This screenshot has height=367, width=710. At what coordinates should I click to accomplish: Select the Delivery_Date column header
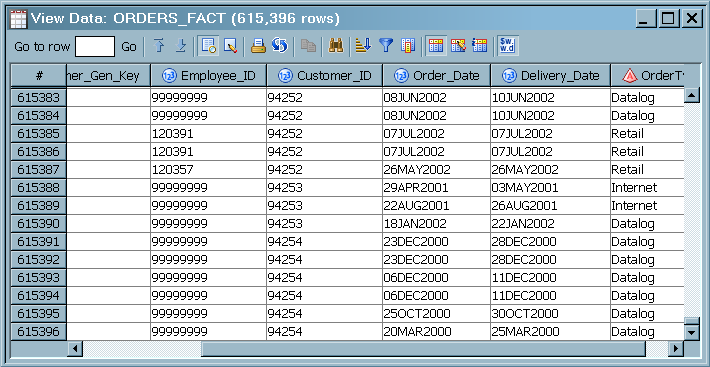coord(551,76)
